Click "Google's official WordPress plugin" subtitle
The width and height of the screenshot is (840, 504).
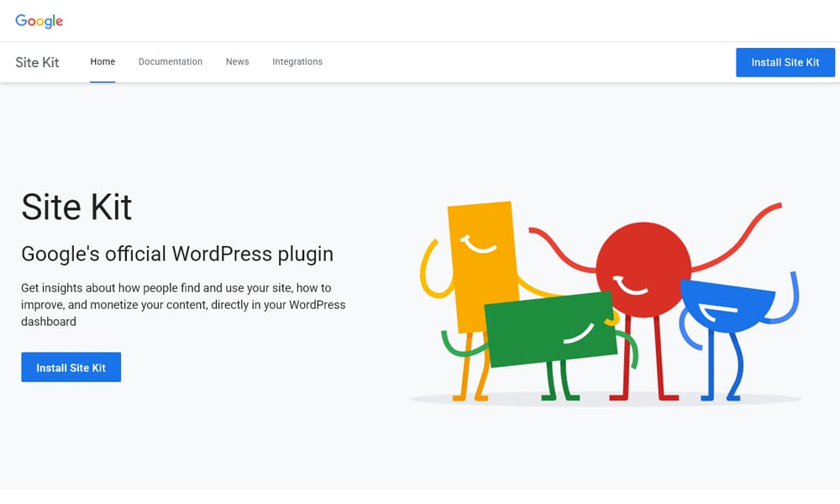177,254
